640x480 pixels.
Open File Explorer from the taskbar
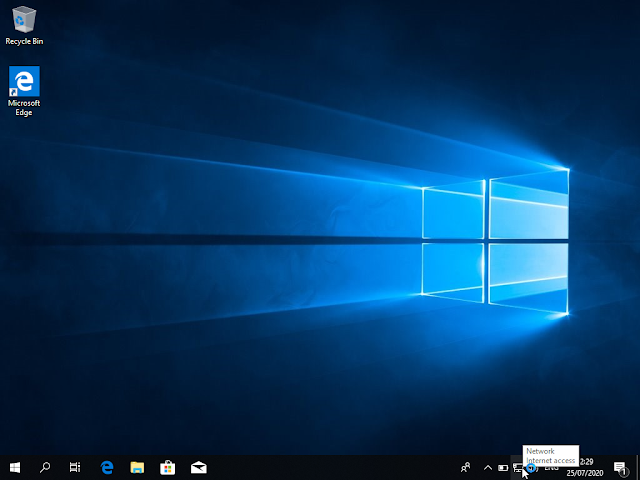tap(137, 467)
